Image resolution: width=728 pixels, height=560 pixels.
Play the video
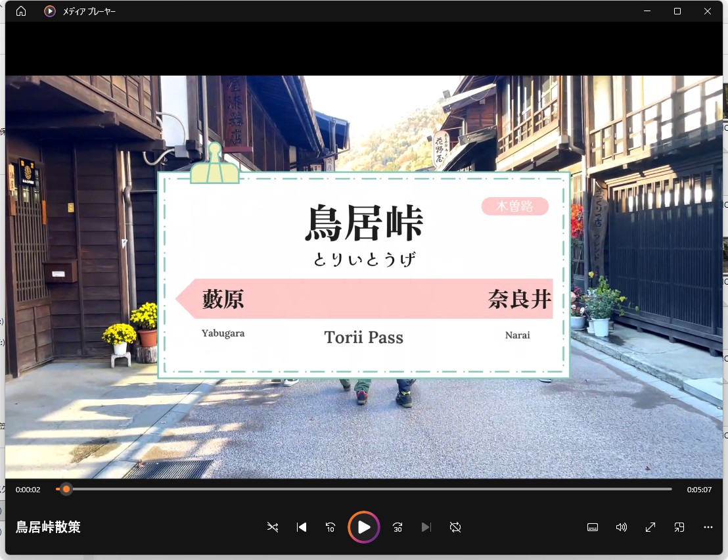tap(363, 527)
